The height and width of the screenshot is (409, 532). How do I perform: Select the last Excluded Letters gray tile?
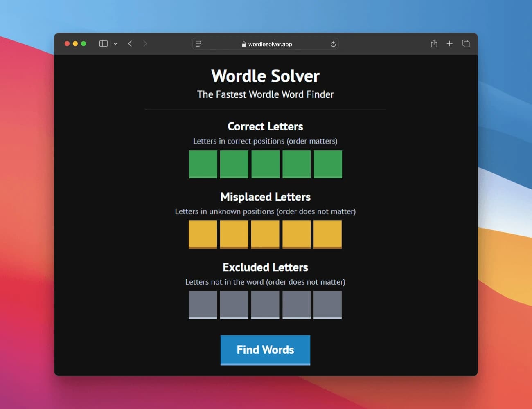pyautogui.click(x=327, y=305)
